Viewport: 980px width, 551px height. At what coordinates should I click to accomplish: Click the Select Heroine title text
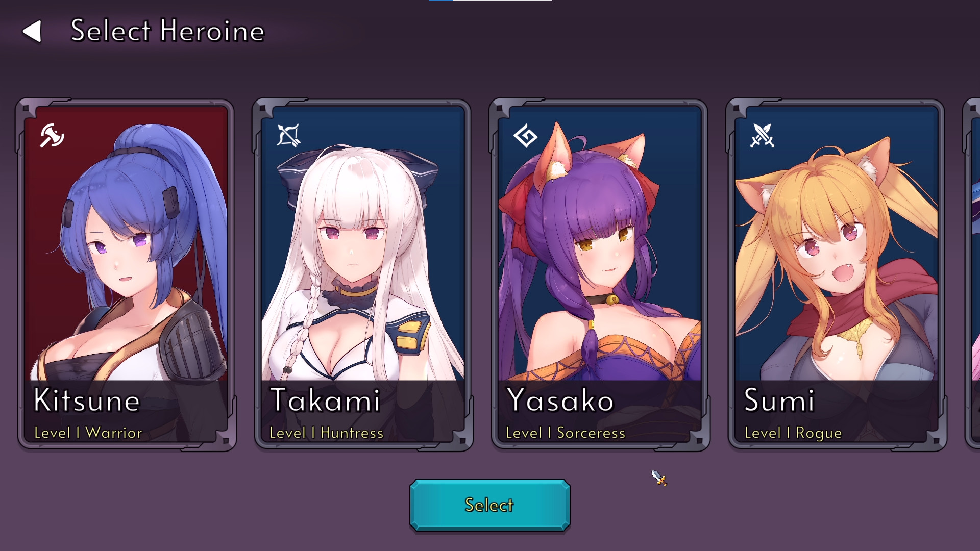(x=167, y=31)
